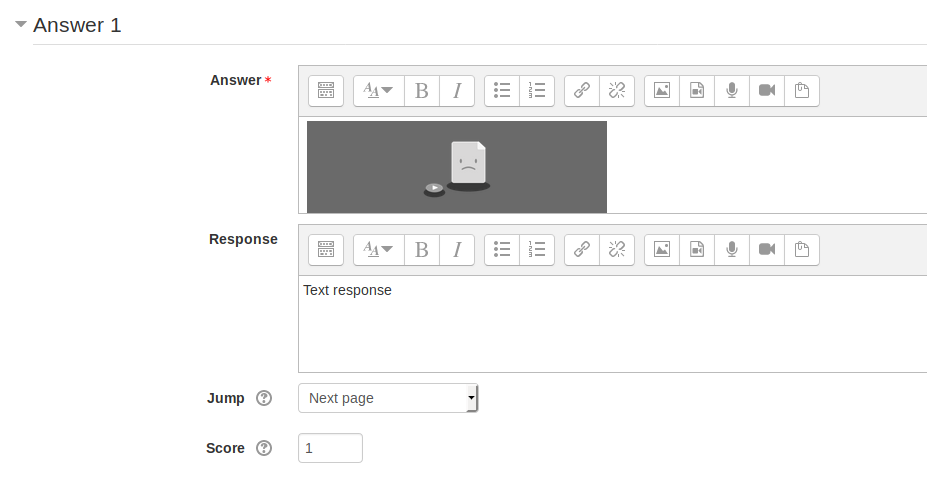Record audio in Answer editor
Screen dimensions: 927x490
732,91
